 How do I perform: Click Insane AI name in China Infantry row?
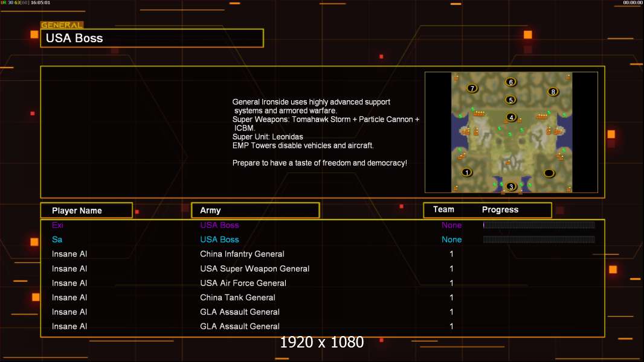69,254
